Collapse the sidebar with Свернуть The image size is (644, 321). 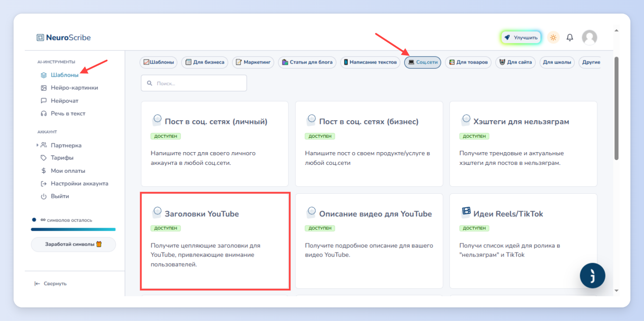(x=51, y=284)
